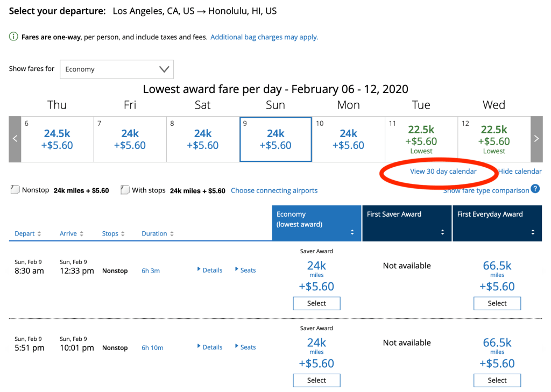551x392 pixels.
Task: Open the Show fares for Economy dropdown
Action: click(117, 69)
